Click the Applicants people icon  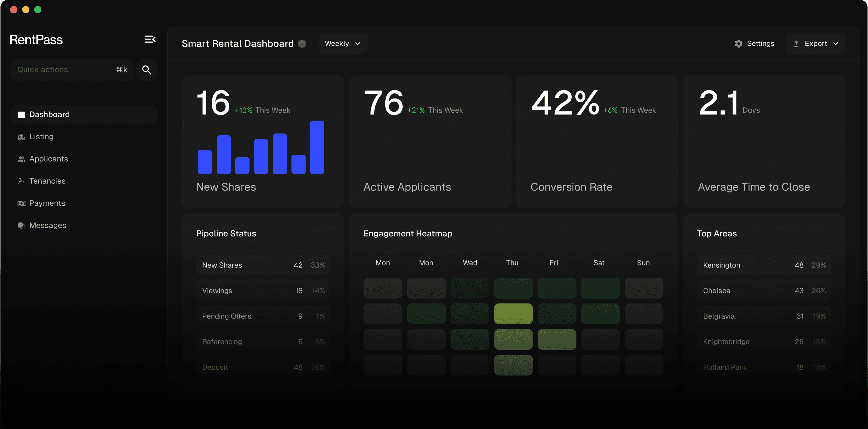21,159
